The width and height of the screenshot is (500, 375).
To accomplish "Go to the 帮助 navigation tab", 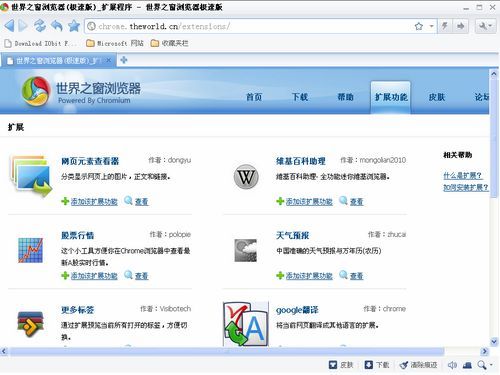I will pyautogui.click(x=345, y=97).
